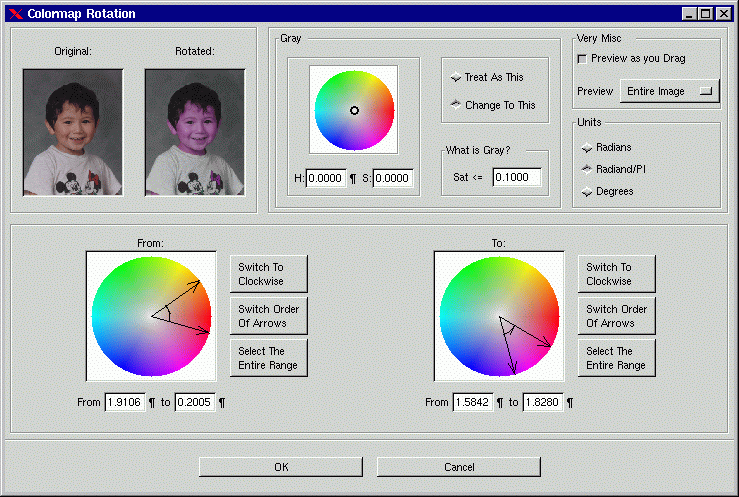Choose Radians units
This screenshot has height=497, width=739.
point(587,148)
